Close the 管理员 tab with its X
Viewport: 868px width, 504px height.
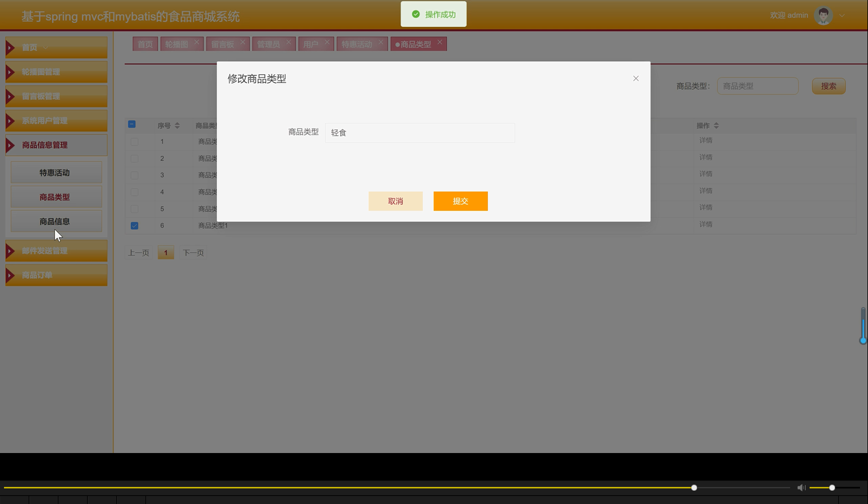[289, 42]
